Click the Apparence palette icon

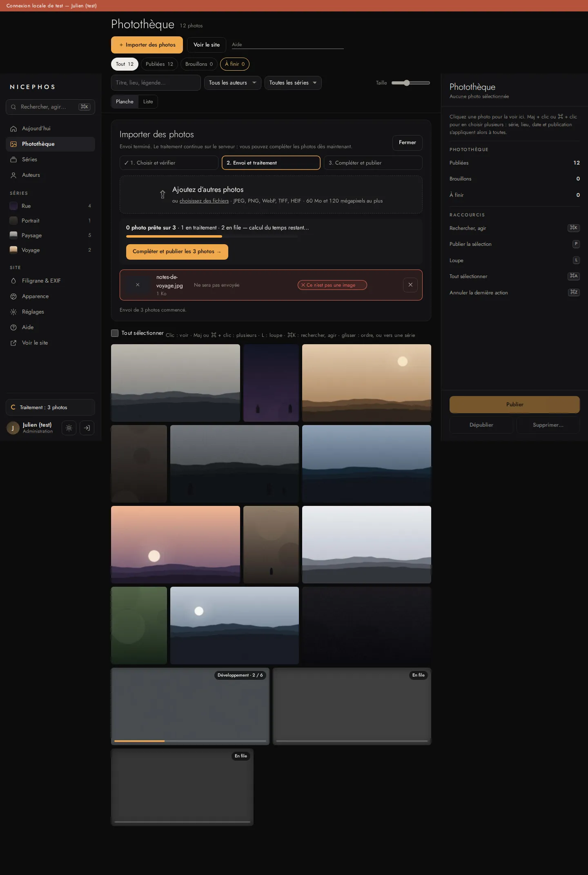coord(13,296)
